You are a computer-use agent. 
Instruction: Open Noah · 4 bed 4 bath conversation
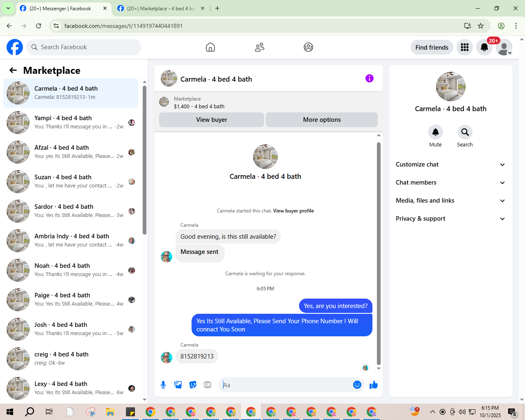pyautogui.click(x=71, y=270)
